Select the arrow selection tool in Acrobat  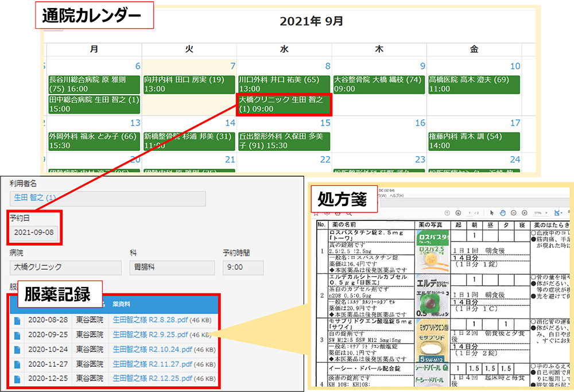(x=492, y=212)
